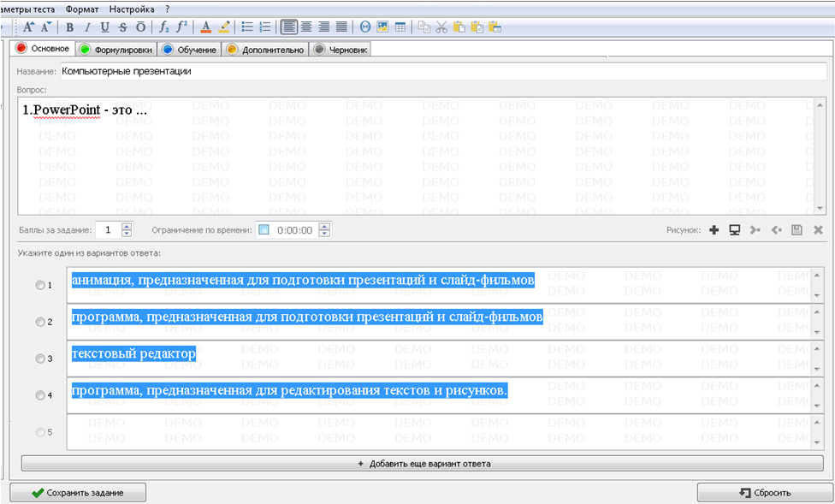
Task: Delete the picture with the X icon
Action: point(818,230)
